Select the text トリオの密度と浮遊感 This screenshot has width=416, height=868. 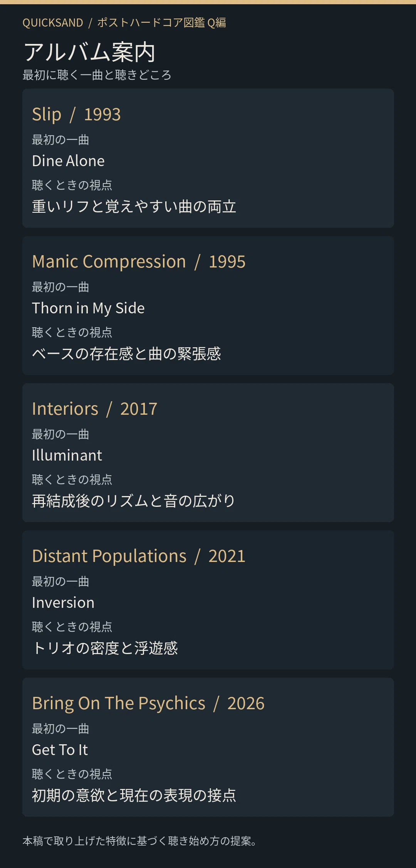point(105,648)
